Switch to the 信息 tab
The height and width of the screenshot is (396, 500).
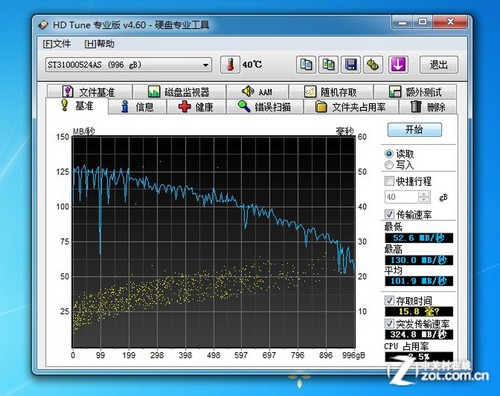[x=137, y=107]
